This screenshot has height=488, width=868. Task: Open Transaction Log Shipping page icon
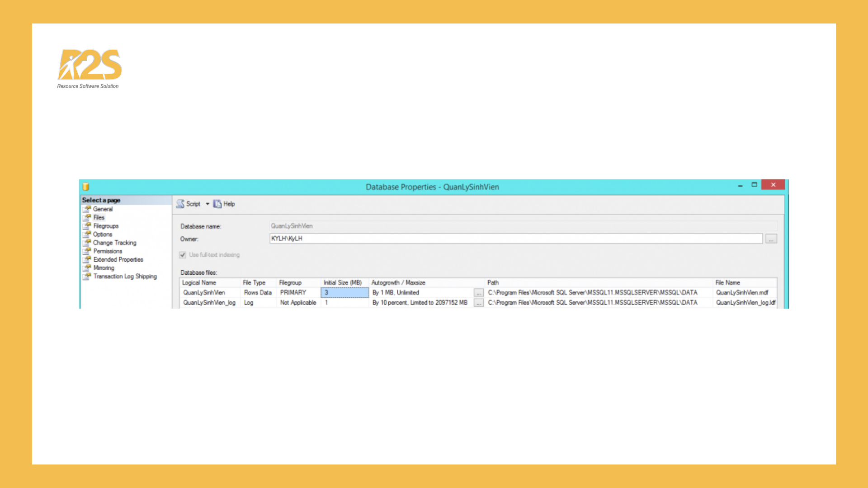pos(87,276)
